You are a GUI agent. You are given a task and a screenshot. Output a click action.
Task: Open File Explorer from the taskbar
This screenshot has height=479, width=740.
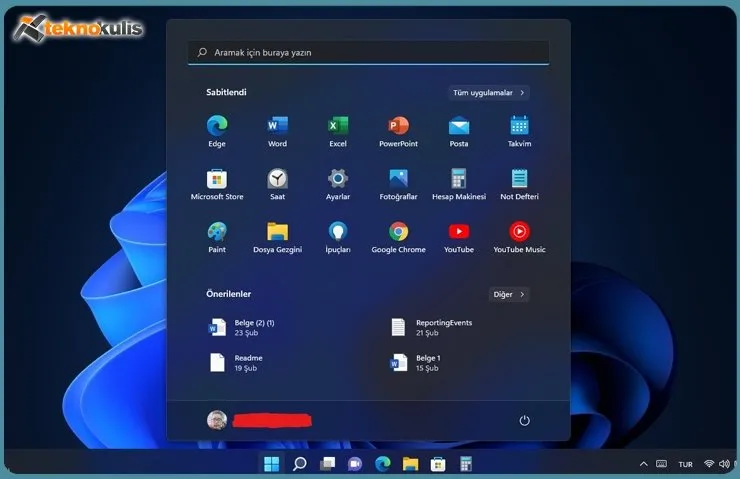pyautogui.click(x=410, y=464)
